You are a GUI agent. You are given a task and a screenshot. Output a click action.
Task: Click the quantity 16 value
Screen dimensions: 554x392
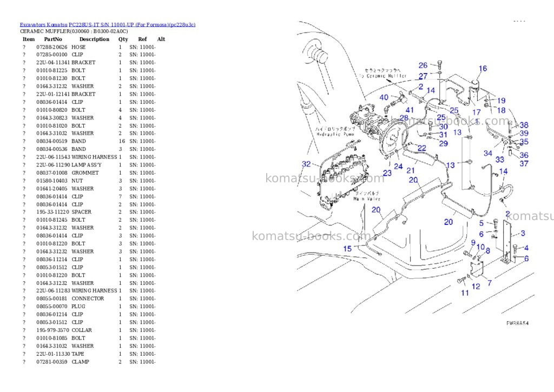click(122, 141)
